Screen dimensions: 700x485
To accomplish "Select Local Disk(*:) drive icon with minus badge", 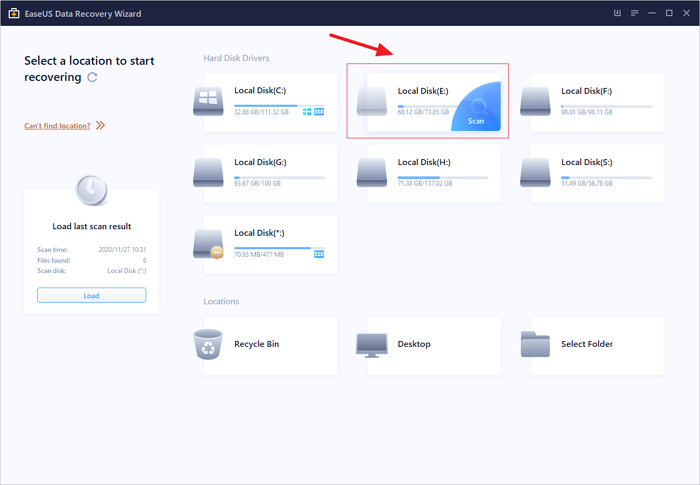I will [x=208, y=244].
